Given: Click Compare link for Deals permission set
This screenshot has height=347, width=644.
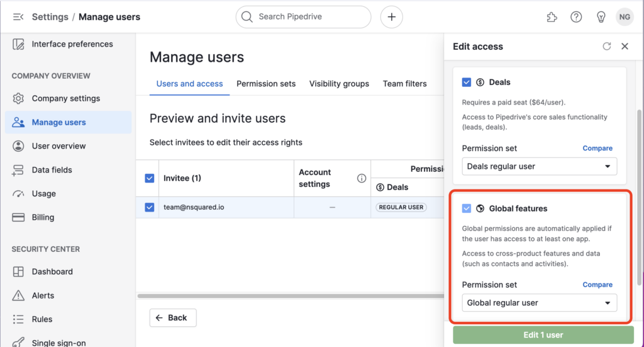Looking at the screenshot, I should click(597, 148).
